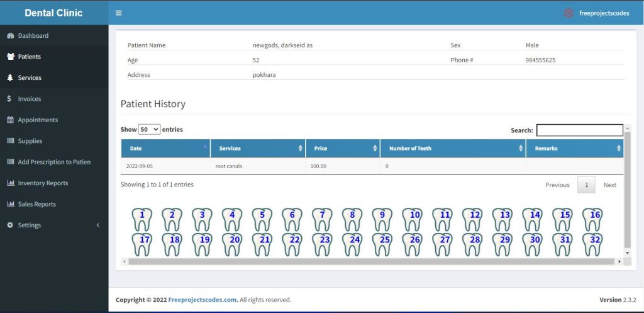Click the hamburger menu toggle icon
This screenshot has height=313, width=644.
pos(119,13)
